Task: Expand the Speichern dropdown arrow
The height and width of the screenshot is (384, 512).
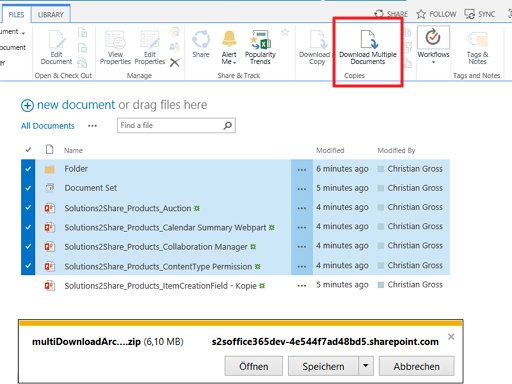Action: coord(366,366)
